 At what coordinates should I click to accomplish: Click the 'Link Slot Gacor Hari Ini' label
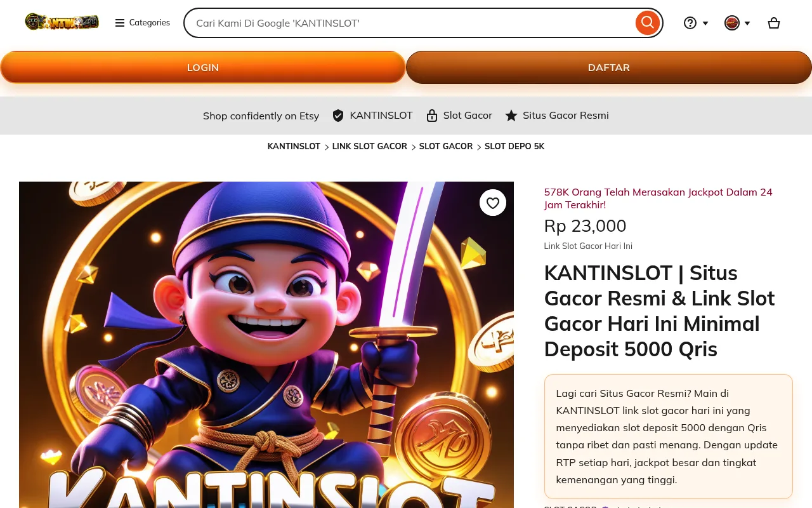coord(588,246)
